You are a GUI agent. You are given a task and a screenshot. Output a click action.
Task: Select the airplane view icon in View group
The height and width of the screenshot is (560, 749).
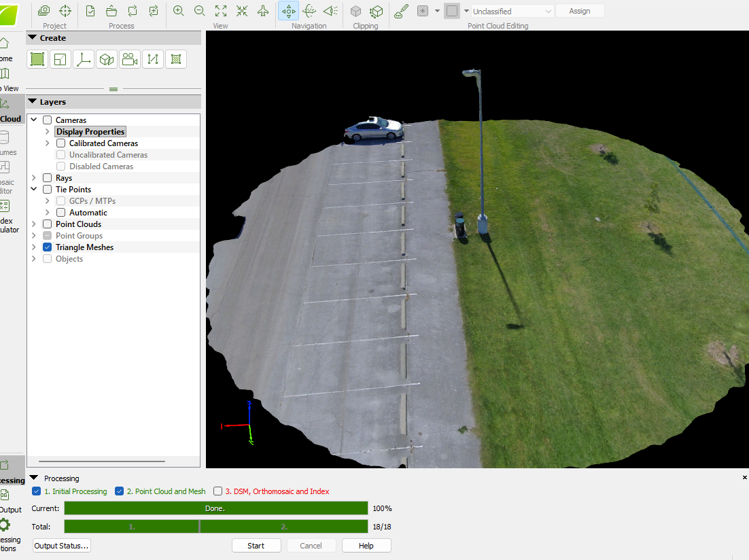tap(263, 11)
